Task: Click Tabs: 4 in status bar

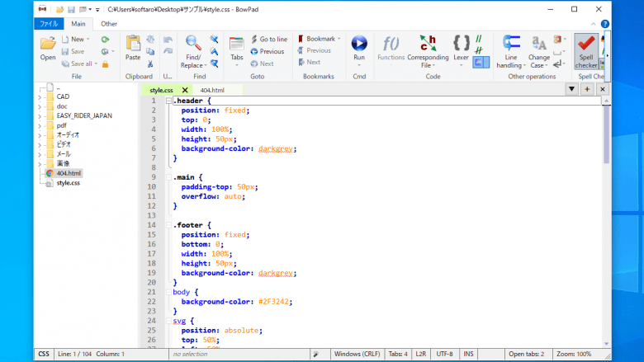Action: click(398, 354)
